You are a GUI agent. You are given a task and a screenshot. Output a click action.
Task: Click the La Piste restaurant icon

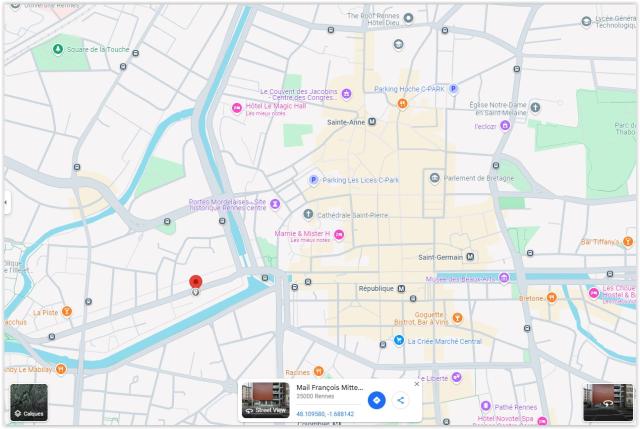tap(67, 312)
